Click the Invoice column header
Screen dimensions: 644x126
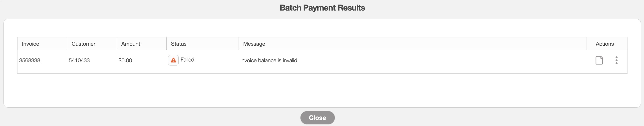(30, 44)
